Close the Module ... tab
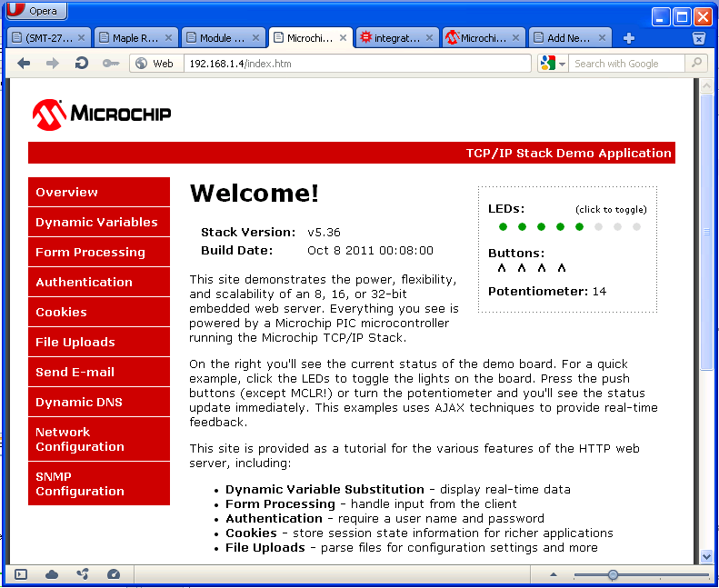Viewport: 719px width, 588px height. tap(255, 38)
